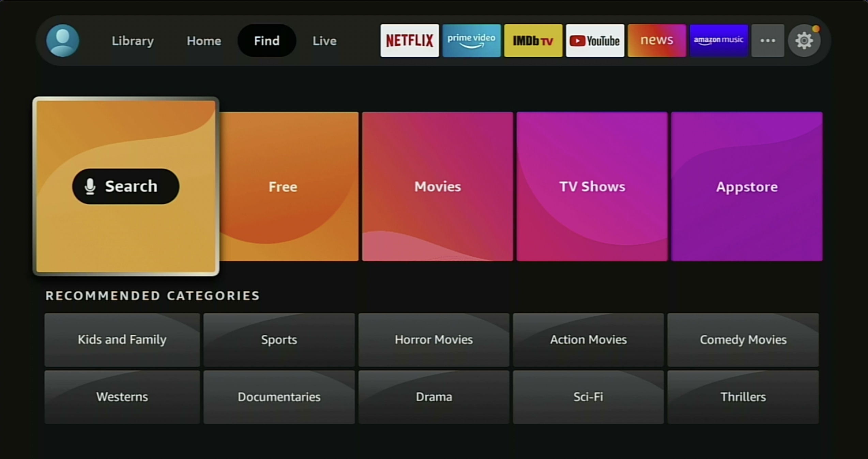Select Kids and Family category

coord(122,340)
